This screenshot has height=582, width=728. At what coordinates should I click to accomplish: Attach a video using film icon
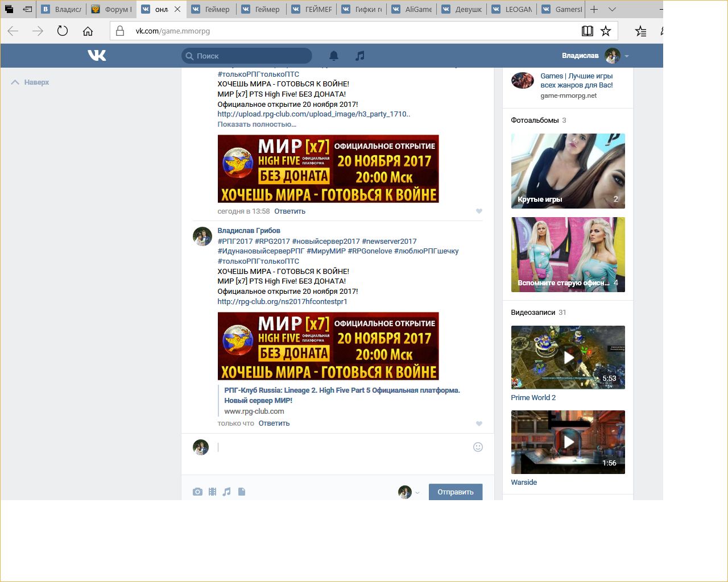pos(212,492)
